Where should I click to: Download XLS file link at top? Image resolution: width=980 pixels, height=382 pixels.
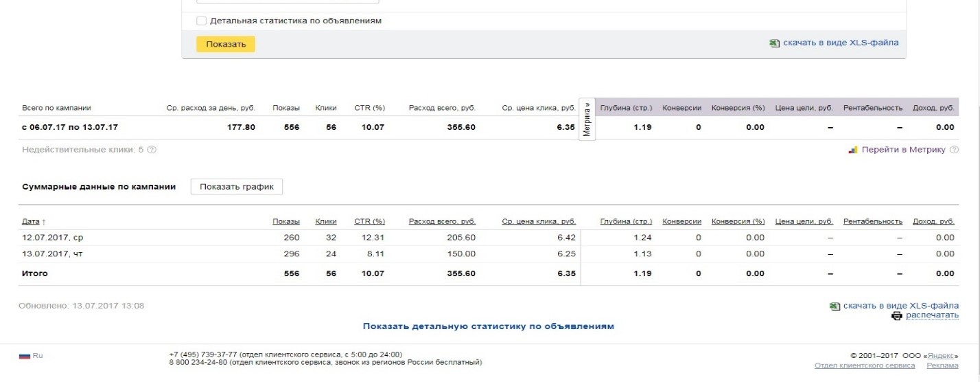click(841, 43)
